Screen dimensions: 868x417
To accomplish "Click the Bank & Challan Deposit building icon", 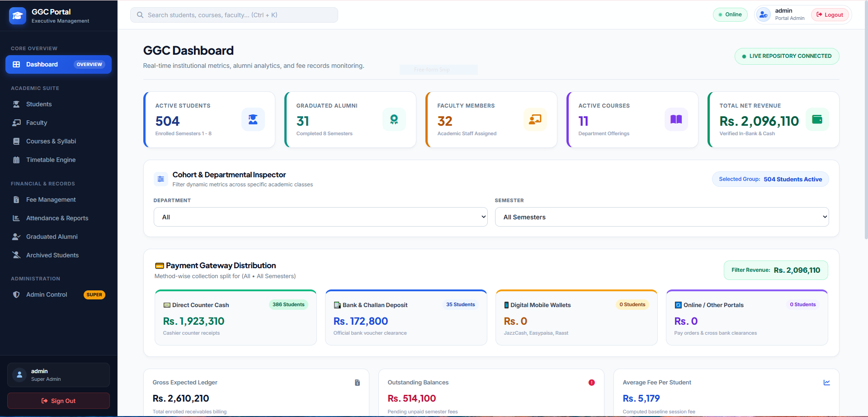I will (x=337, y=305).
